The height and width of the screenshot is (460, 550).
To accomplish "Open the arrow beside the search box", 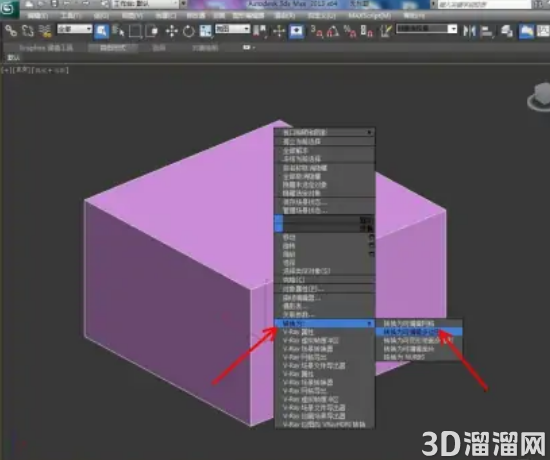I will (x=434, y=4).
